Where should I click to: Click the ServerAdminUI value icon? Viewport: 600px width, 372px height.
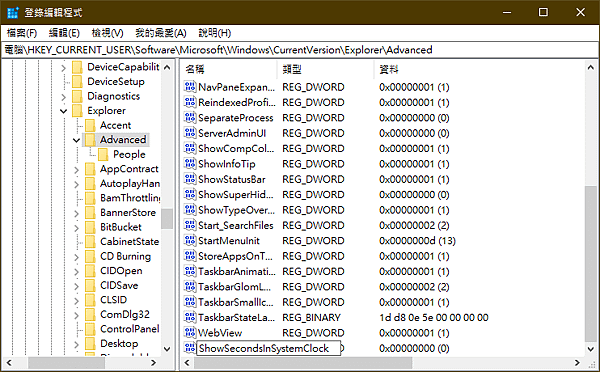[x=190, y=133]
